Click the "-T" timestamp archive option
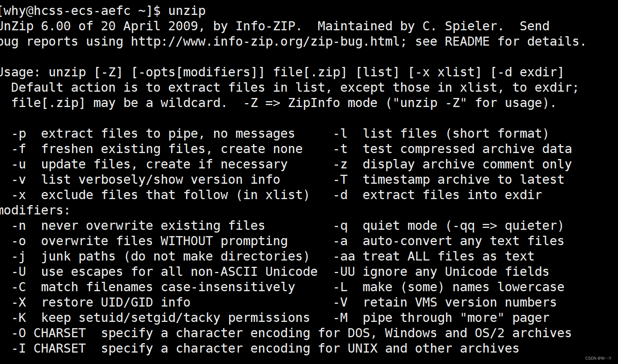Image resolution: width=618 pixels, height=364 pixels. tap(340, 180)
